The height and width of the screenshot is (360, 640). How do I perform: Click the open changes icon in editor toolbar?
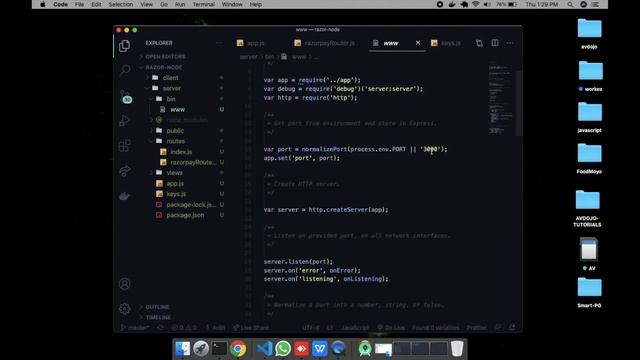479,43
